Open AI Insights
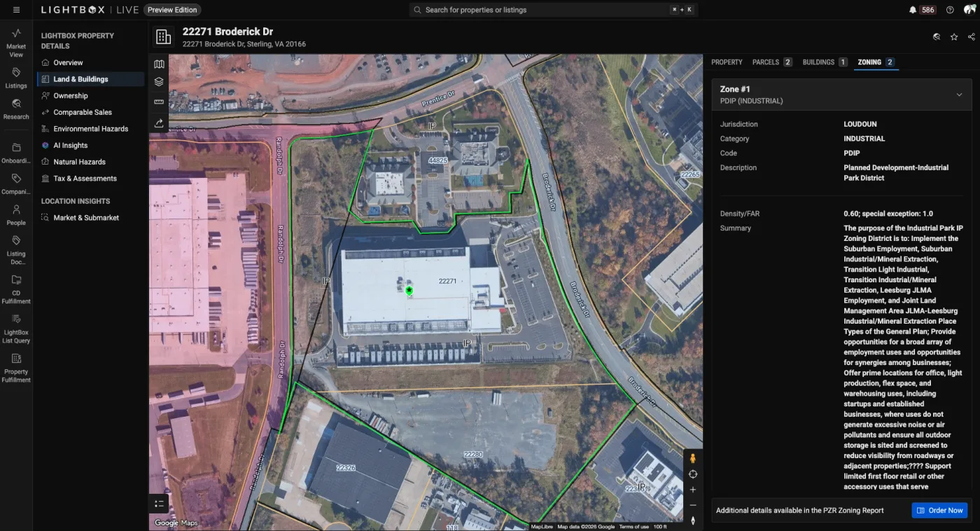980x531 pixels. point(92,146)
